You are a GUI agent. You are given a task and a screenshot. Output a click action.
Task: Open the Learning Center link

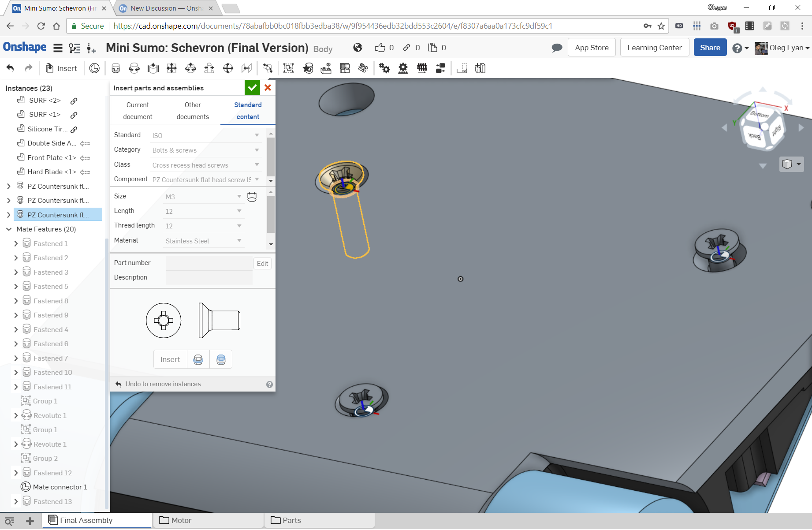[x=654, y=48]
